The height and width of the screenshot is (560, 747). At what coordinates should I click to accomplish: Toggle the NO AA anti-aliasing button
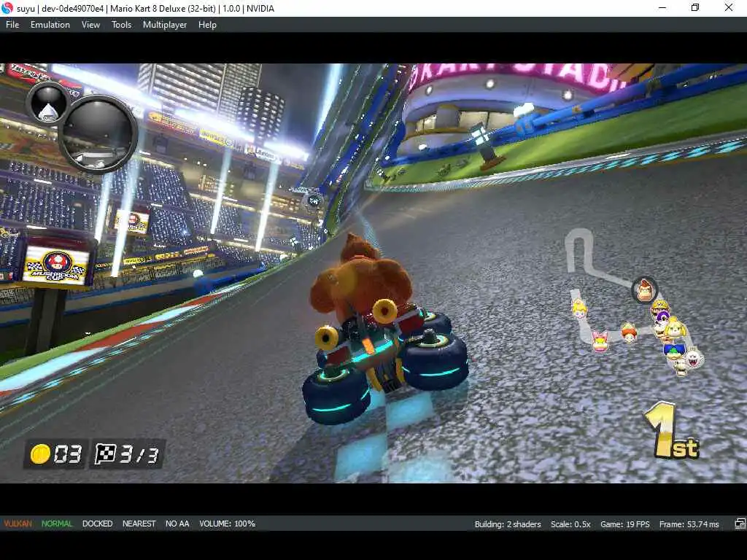177,524
